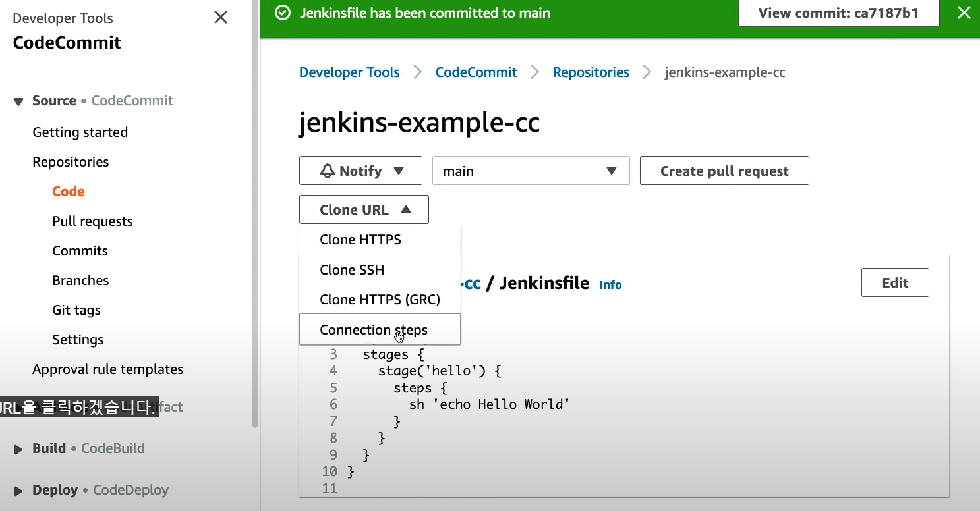Choose Connection steps menu entry
This screenshot has width=980, height=511.
(380, 329)
